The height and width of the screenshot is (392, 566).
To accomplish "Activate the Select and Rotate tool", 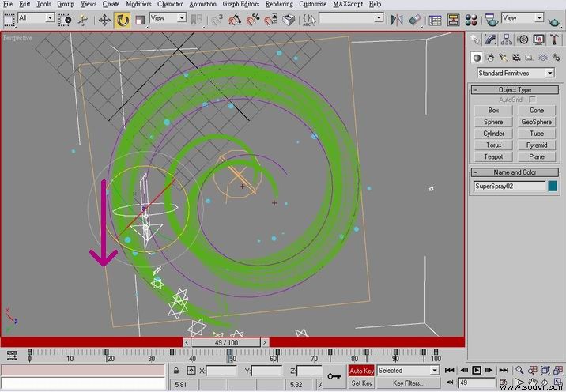I will pos(123,20).
